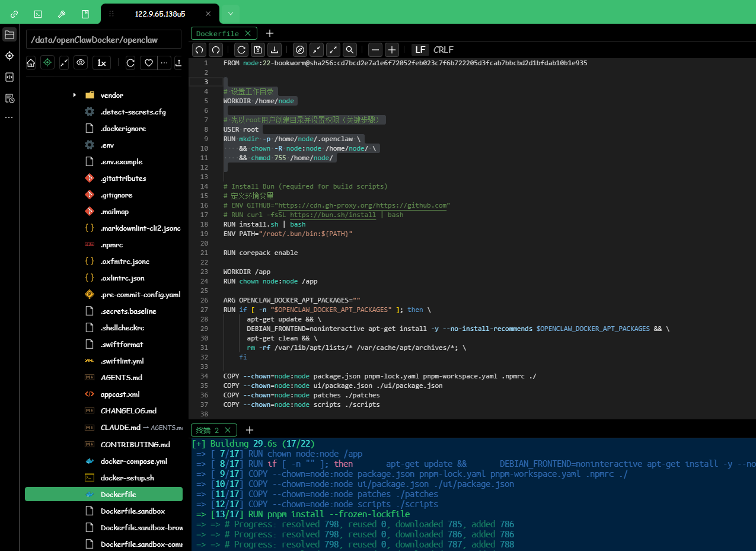
Task: Expand the vendor folder
Action: [74, 95]
